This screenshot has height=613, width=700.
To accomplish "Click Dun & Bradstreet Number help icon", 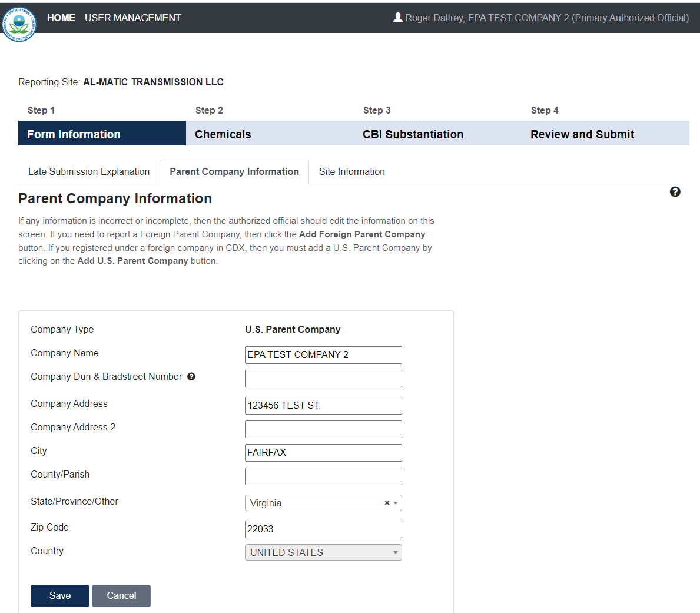I will click(191, 377).
